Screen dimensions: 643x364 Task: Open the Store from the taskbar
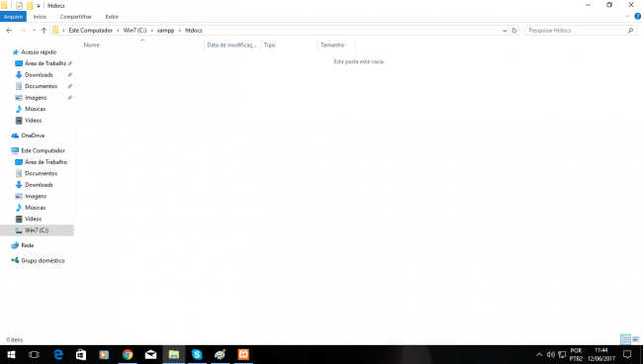coord(81,354)
